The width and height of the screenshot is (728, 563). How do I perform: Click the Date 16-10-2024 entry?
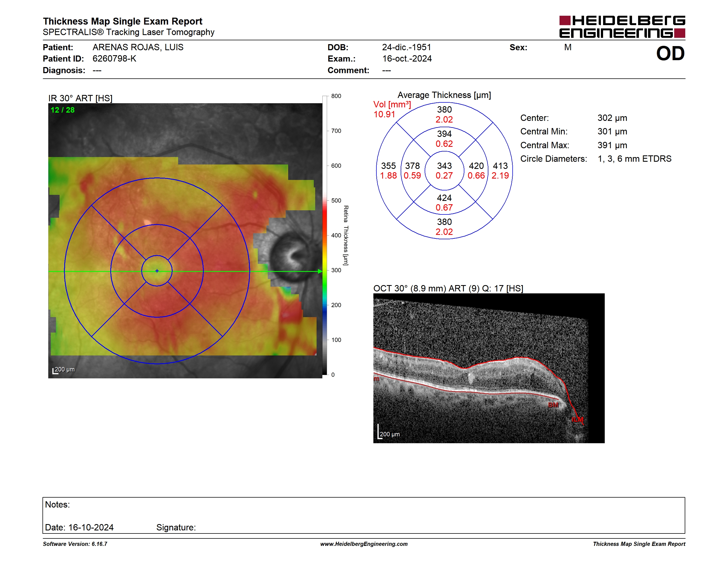pos(79,527)
